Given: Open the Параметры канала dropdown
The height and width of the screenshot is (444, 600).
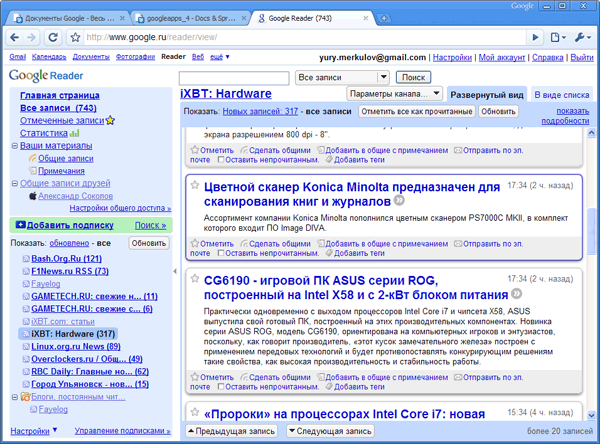Looking at the screenshot, I should [x=394, y=94].
